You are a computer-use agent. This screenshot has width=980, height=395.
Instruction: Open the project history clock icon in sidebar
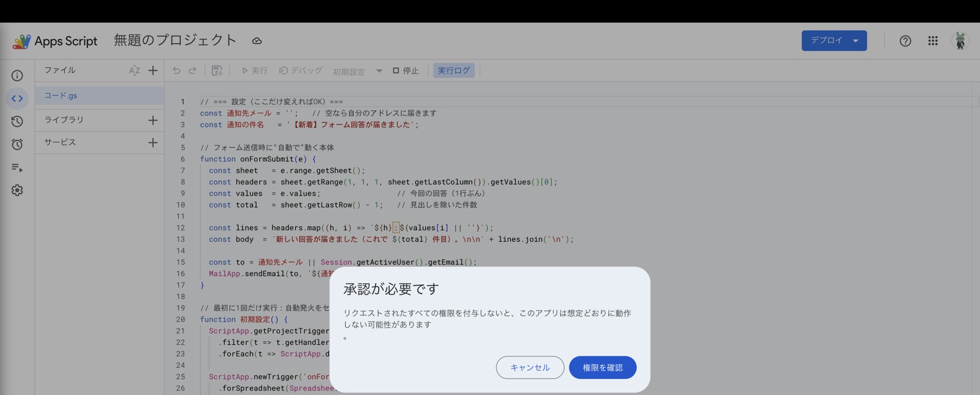tap(17, 121)
